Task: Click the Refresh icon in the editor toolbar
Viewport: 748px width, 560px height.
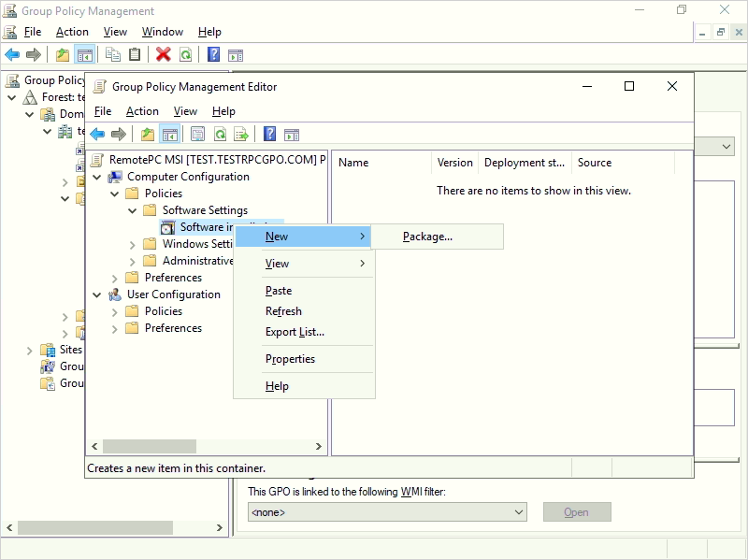Action: 220,134
